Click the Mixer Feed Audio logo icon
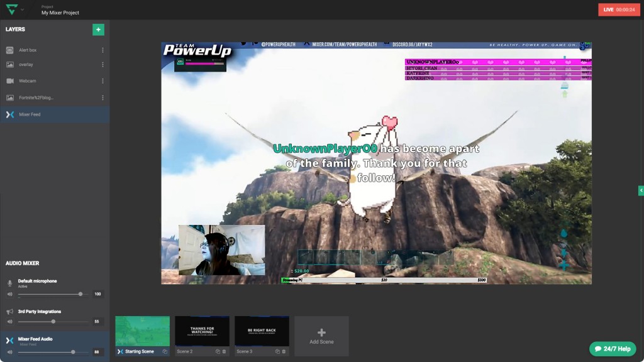 (9, 340)
